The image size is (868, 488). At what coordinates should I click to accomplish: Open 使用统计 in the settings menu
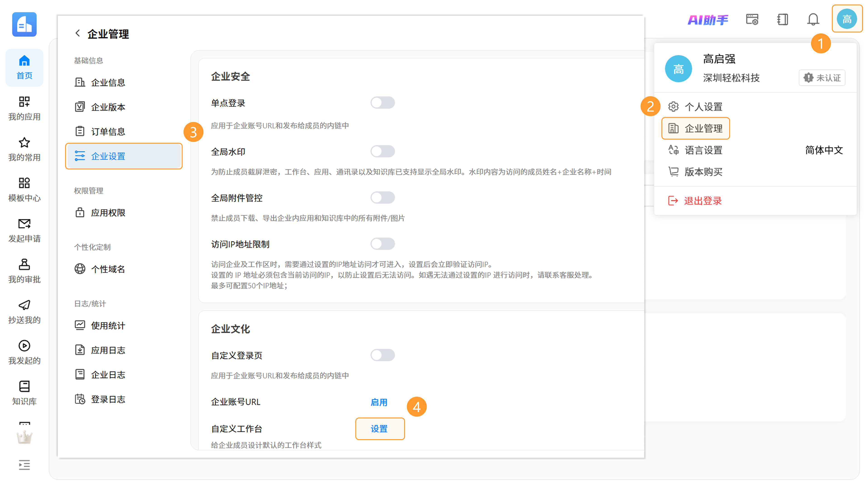(x=124, y=326)
